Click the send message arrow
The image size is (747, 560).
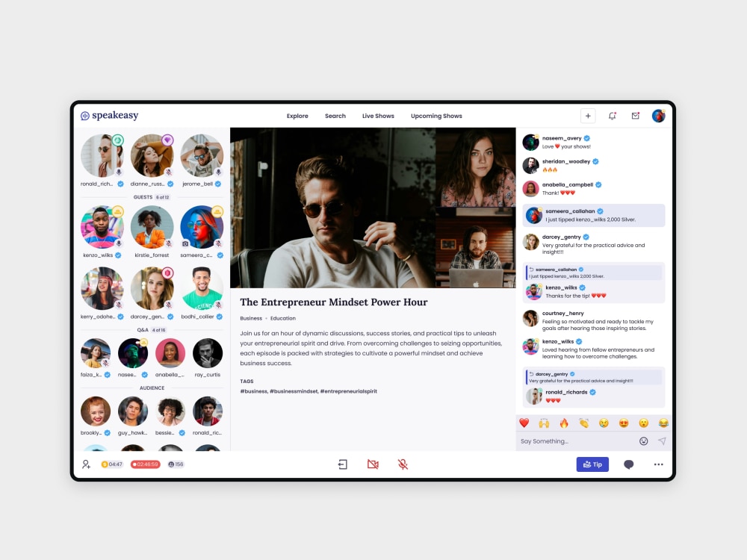[x=662, y=441]
